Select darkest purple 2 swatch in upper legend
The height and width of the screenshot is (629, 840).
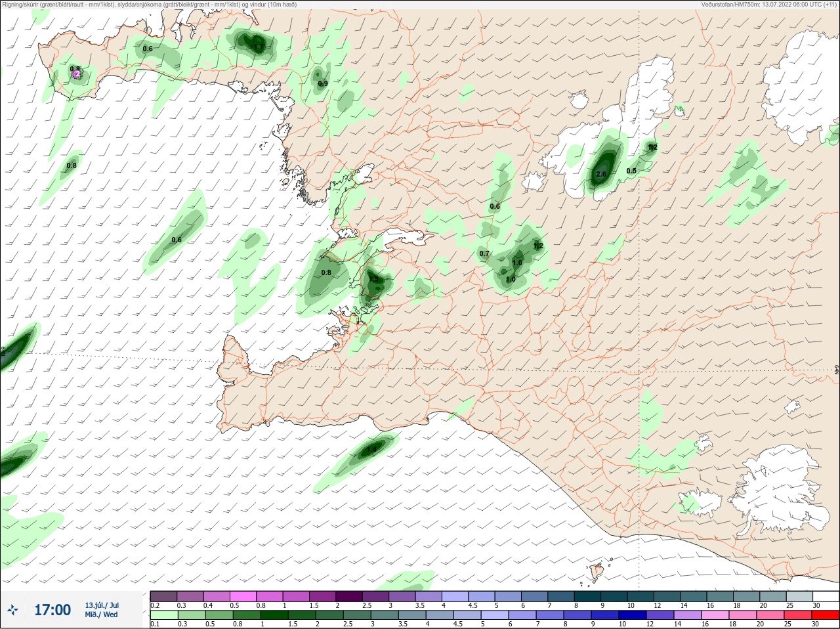click(350, 596)
